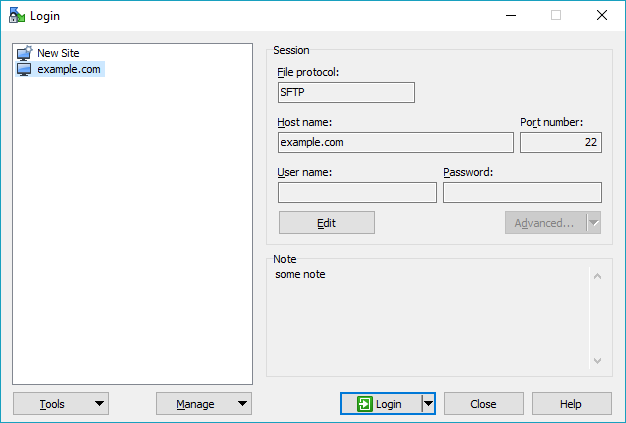The height and width of the screenshot is (423, 626).
Task: Click the Port number field
Action: (560, 143)
